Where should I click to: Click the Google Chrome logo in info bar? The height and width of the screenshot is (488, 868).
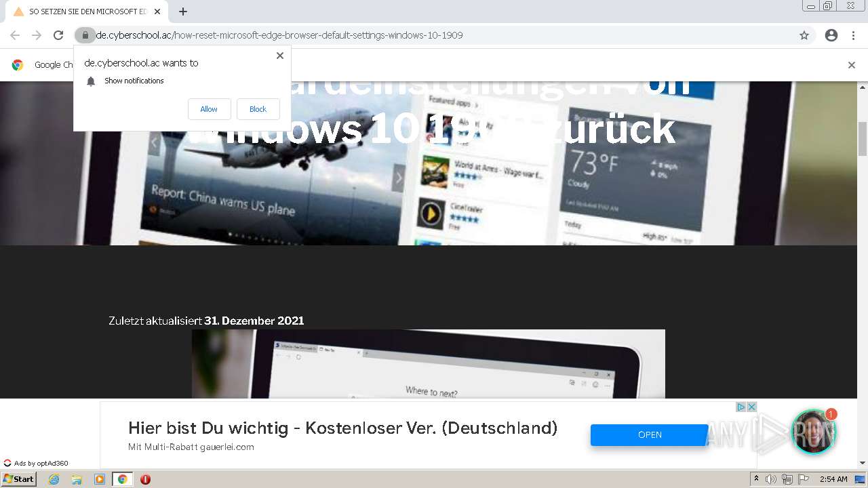point(18,65)
